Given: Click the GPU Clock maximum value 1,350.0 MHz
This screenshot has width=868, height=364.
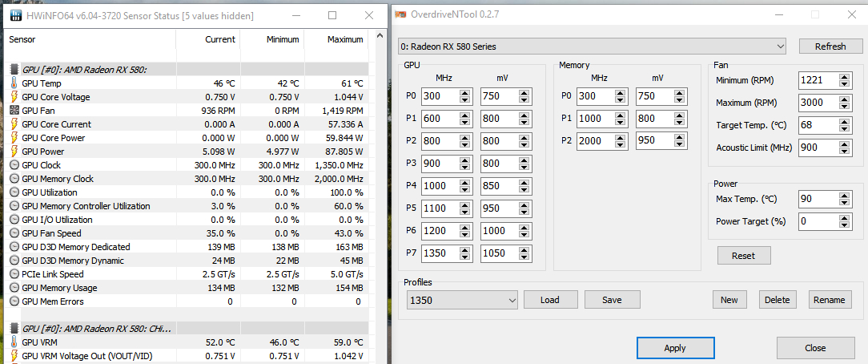Looking at the screenshot, I should coord(339,165).
